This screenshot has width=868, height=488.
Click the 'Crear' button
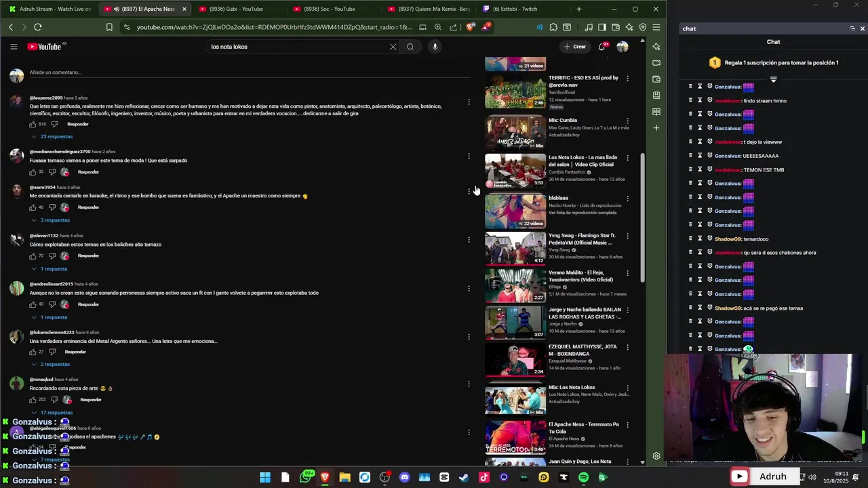pyautogui.click(x=574, y=47)
